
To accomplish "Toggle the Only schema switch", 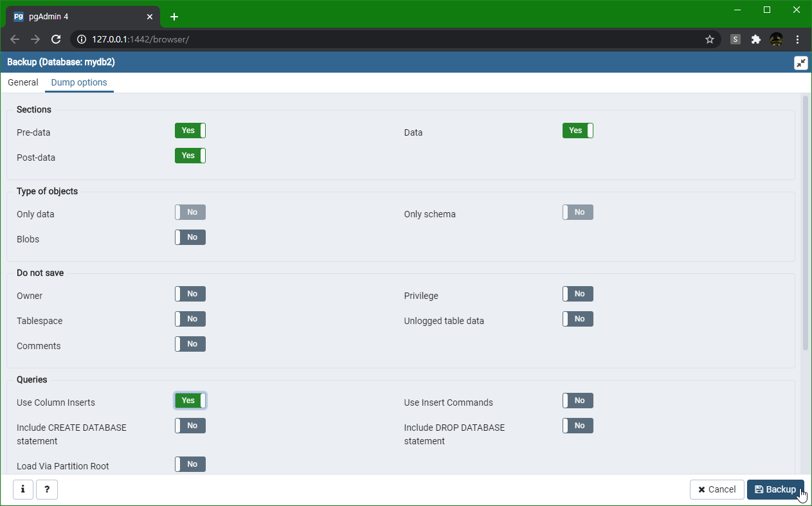I will (x=578, y=212).
